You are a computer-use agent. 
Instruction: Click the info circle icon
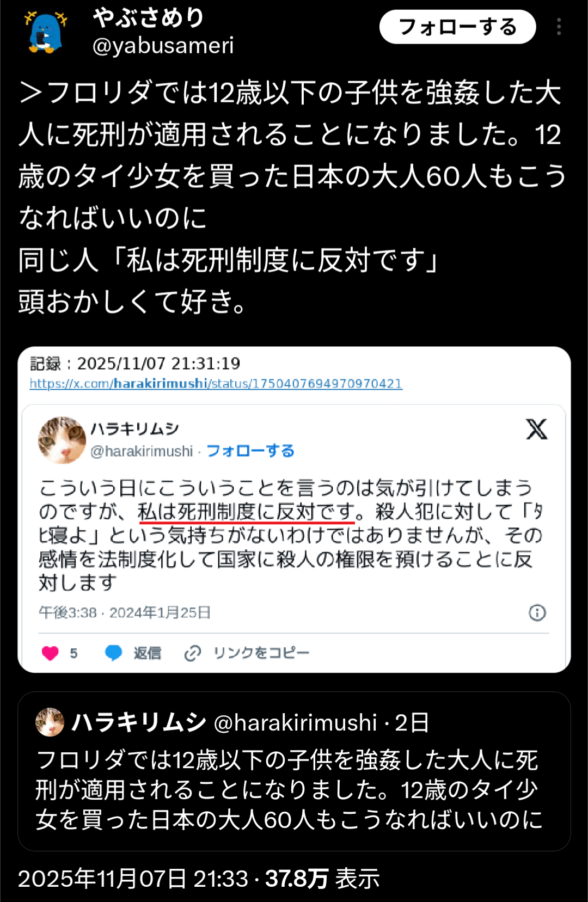tap(537, 613)
